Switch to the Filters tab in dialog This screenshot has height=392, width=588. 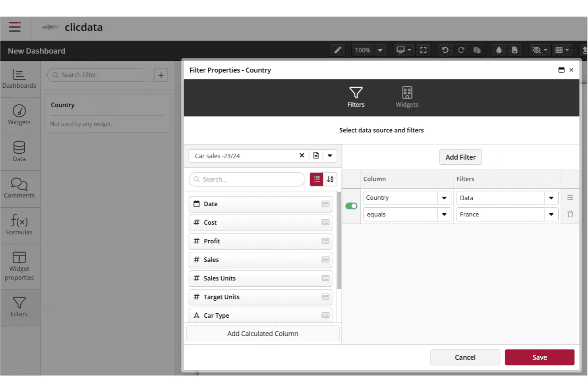(356, 97)
